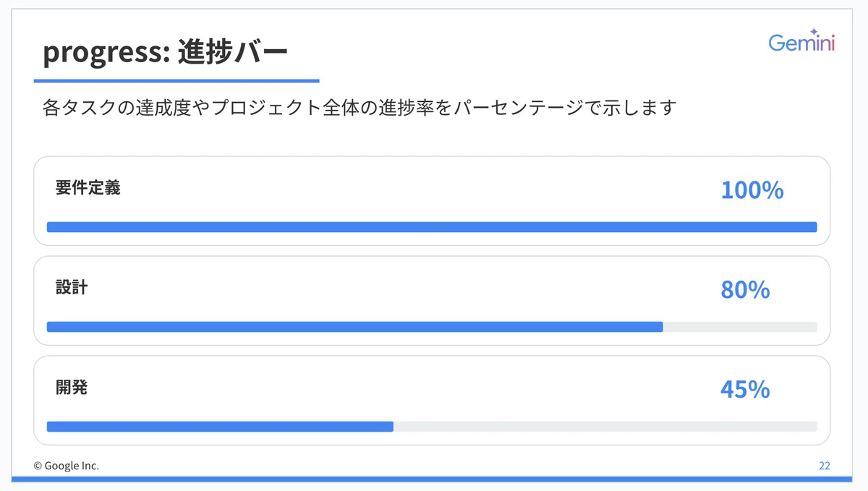The height and width of the screenshot is (491, 868).
Task: Click the 45% percentage value
Action: point(745,390)
